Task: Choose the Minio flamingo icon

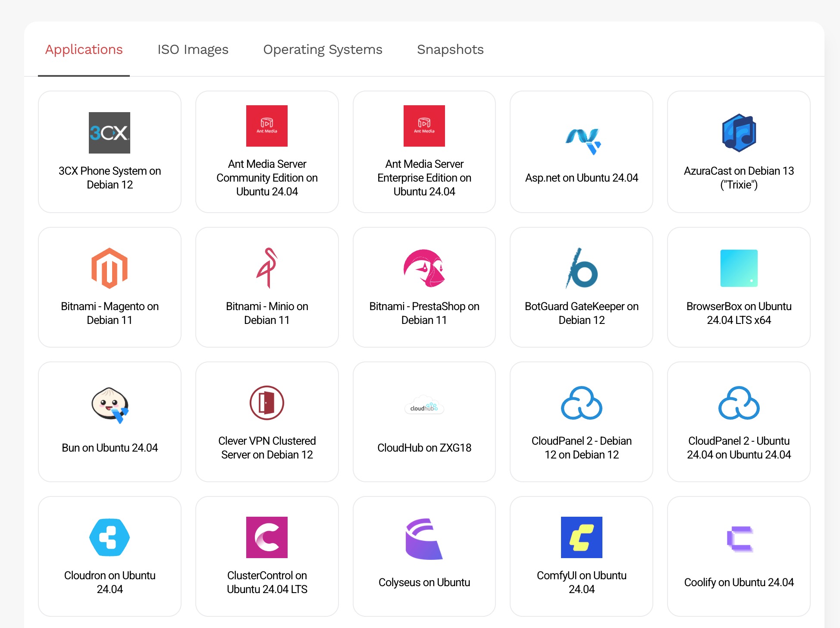Action: [267, 268]
